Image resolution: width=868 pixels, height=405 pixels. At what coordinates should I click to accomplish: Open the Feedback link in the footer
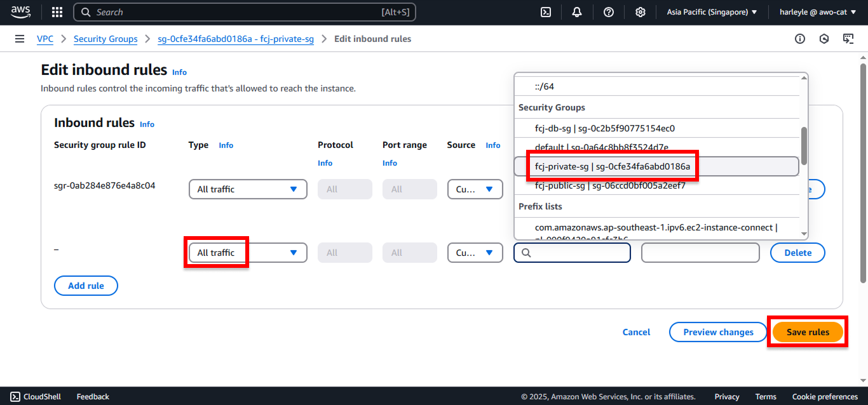[93, 397]
